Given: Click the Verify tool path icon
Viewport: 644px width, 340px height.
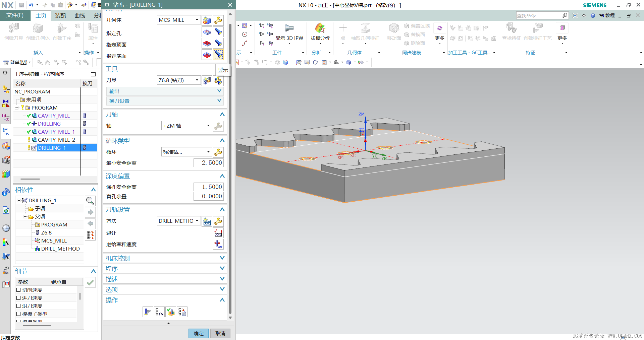Looking at the screenshot, I should (x=171, y=312).
